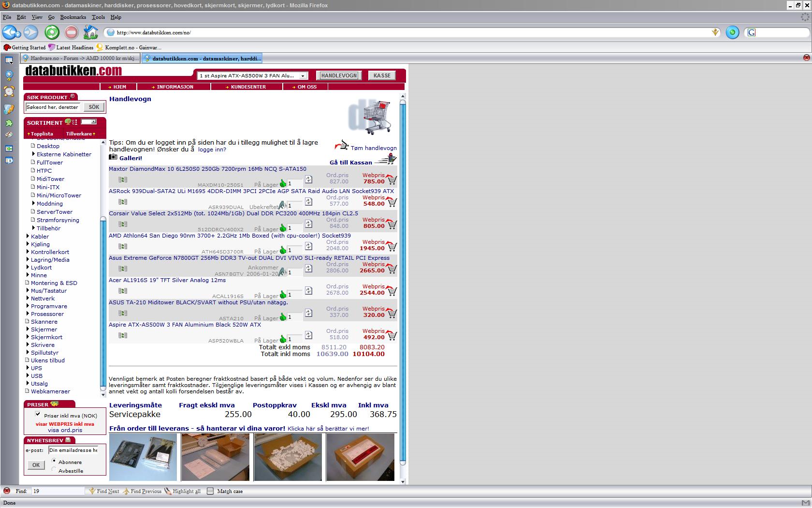Toggle the Priser inkl mva checkbox
812x508 pixels.
38,415
